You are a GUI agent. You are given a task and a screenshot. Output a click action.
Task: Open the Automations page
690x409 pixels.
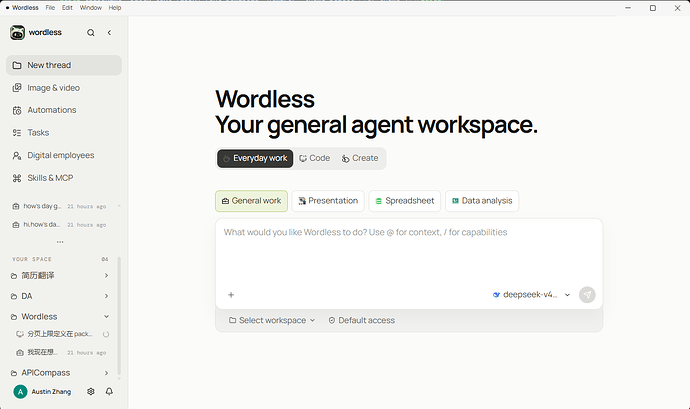coord(64,110)
